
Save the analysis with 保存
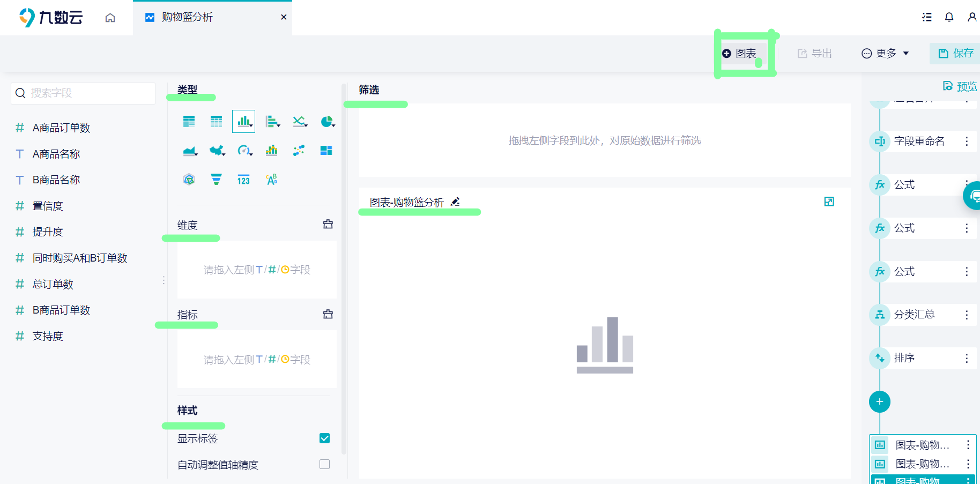coord(955,53)
